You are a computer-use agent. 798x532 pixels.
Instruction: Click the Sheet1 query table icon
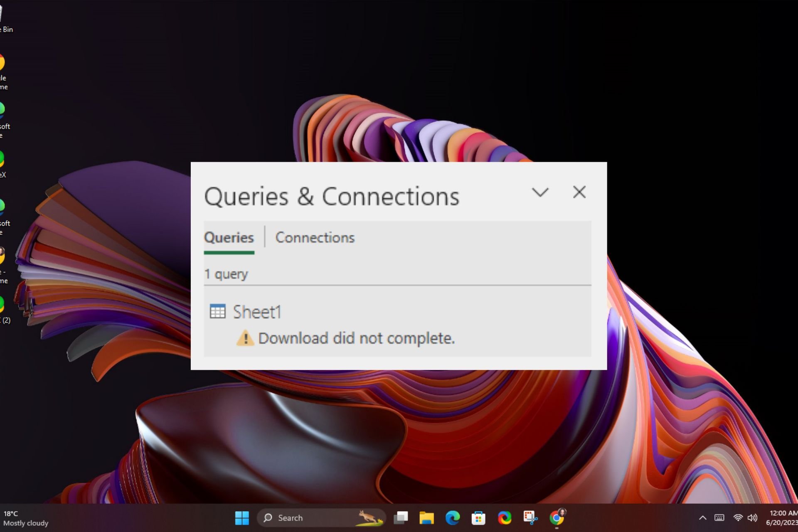click(x=217, y=311)
